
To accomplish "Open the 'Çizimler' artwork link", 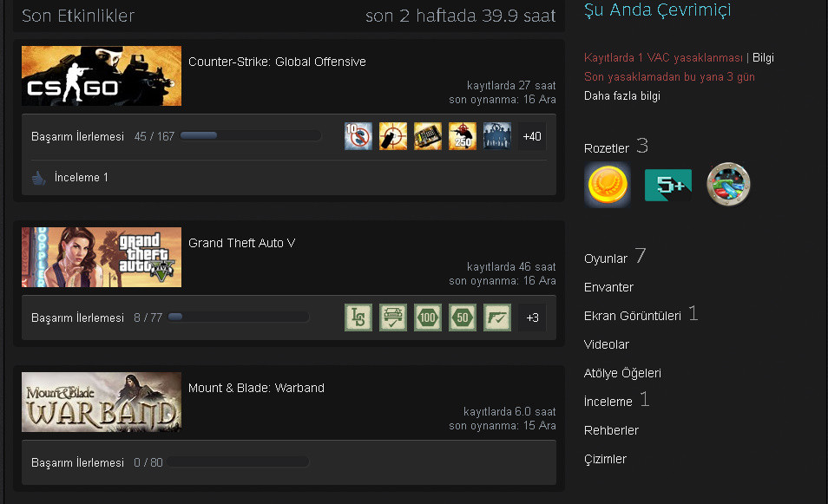I will click(x=605, y=459).
